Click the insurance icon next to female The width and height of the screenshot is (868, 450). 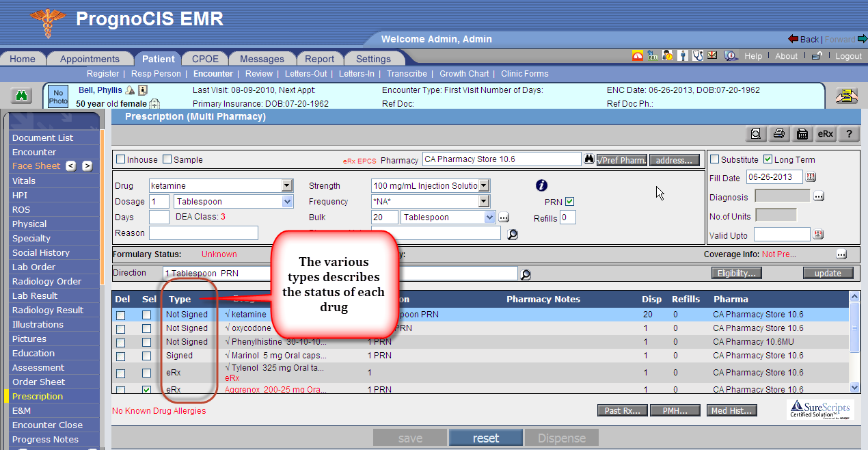154,104
